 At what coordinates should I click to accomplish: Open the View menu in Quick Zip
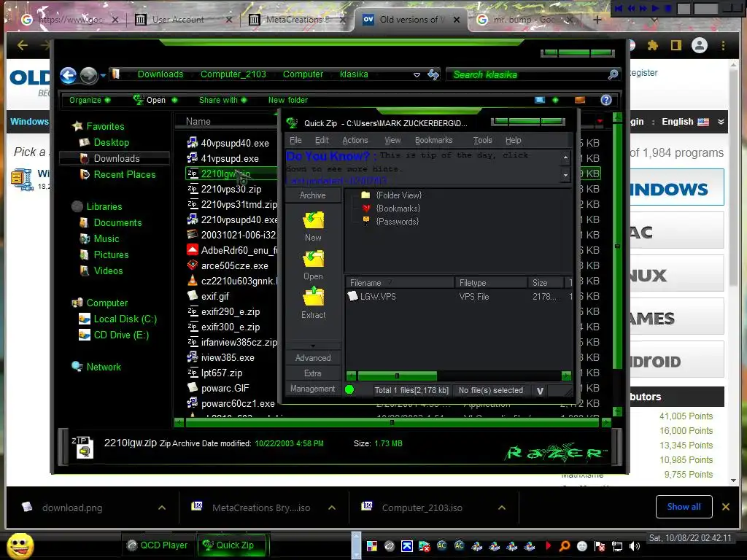(x=392, y=140)
